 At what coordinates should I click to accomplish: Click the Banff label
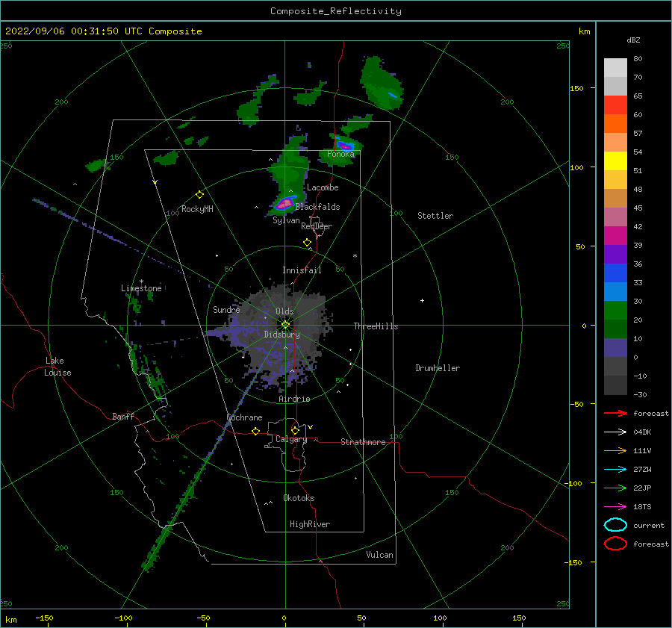click(x=123, y=417)
